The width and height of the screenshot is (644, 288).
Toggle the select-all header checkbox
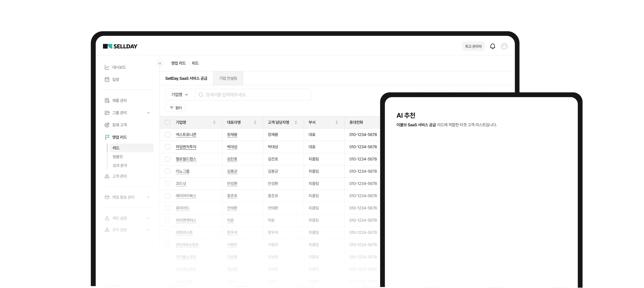click(167, 122)
